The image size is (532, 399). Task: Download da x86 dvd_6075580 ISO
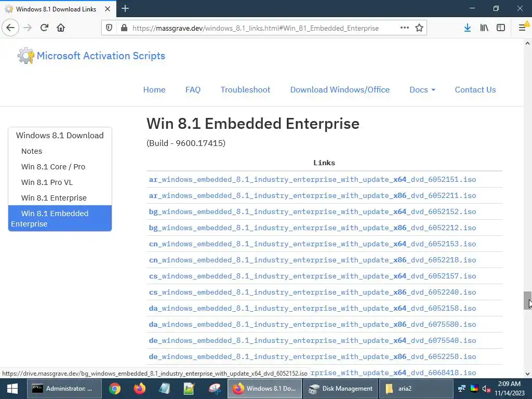tap(312, 324)
